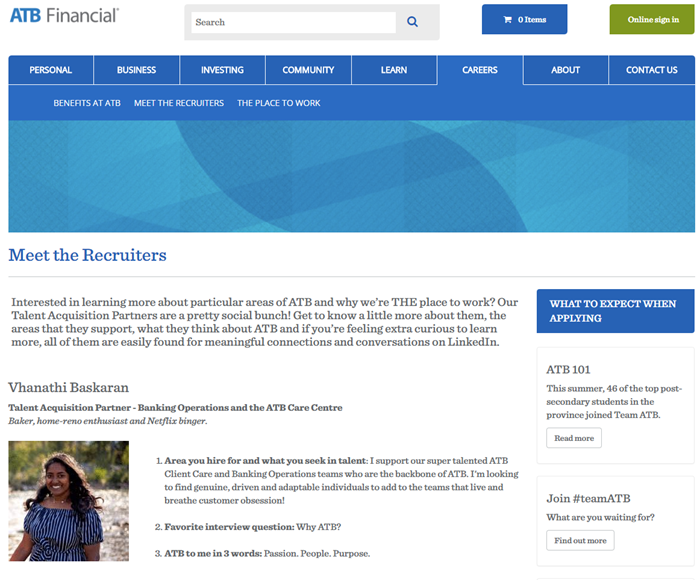
Task: Type in the Search input field
Action: point(293,22)
